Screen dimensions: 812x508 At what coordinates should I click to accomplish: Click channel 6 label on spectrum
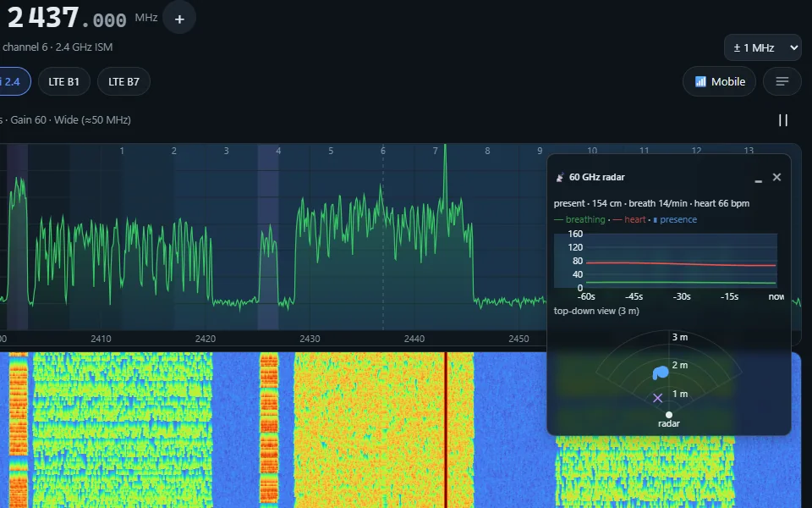tap(382, 151)
